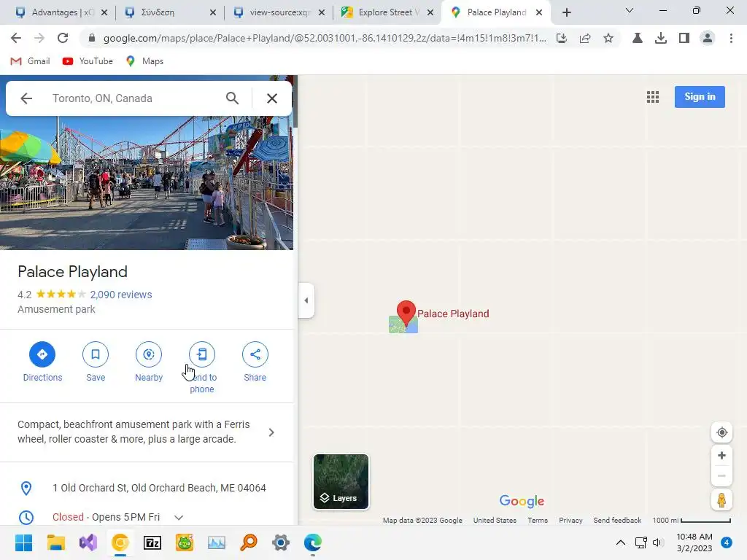Click the Sign in button
Image resolution: width=747 pixels, height=560 pixels.
[700, 97]
